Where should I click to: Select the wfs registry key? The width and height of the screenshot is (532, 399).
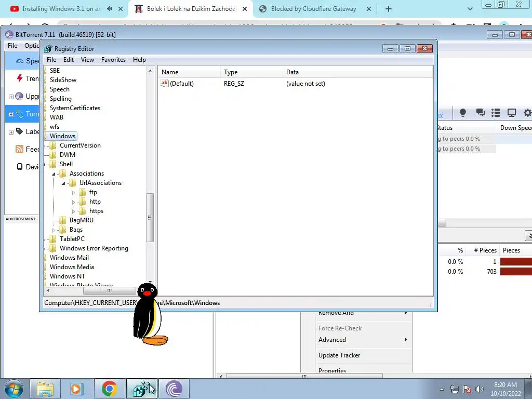pyautogui.click(x=54, y=127)
